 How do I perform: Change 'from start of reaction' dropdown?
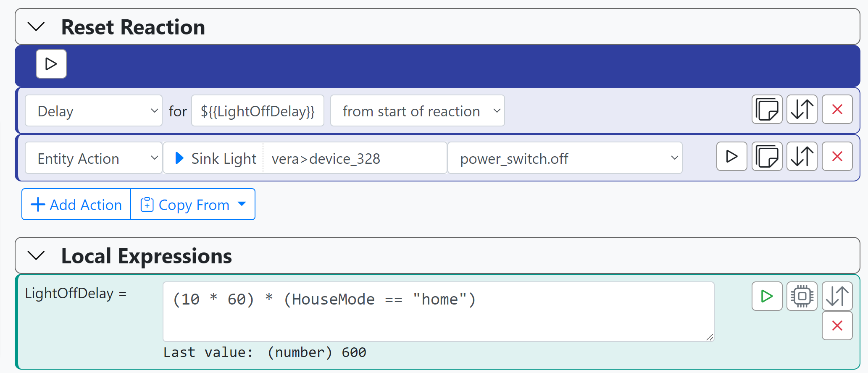click(x=417, y=111)
